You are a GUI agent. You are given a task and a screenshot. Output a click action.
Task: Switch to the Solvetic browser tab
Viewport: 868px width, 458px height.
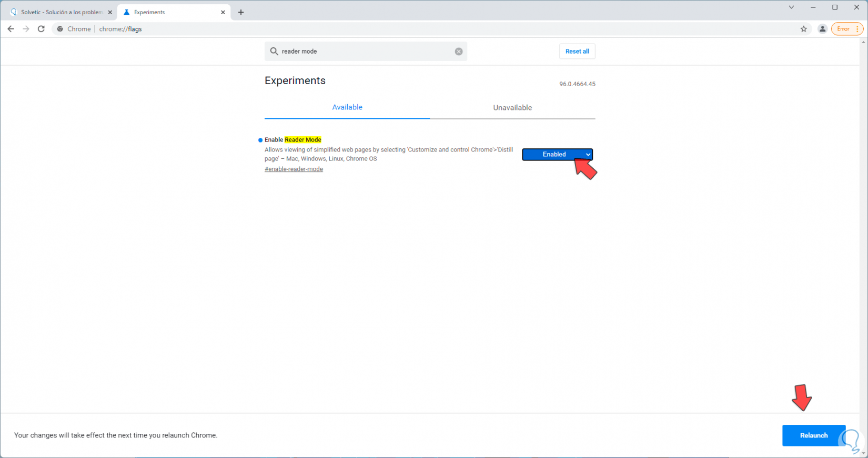pyautogui.click(x=60, y=12)
